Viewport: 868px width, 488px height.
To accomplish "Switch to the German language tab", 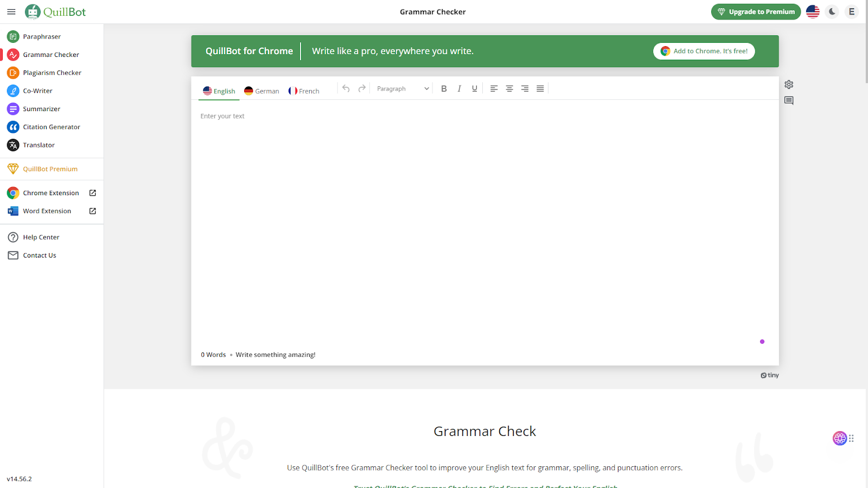I will pyautogui.click(x=261, y=91).
